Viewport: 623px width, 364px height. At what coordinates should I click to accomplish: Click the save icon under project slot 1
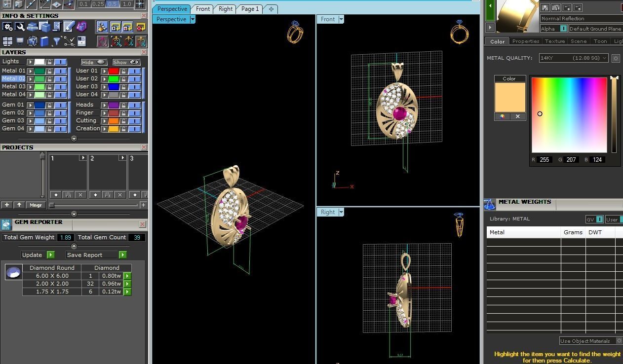click(68, 195)
